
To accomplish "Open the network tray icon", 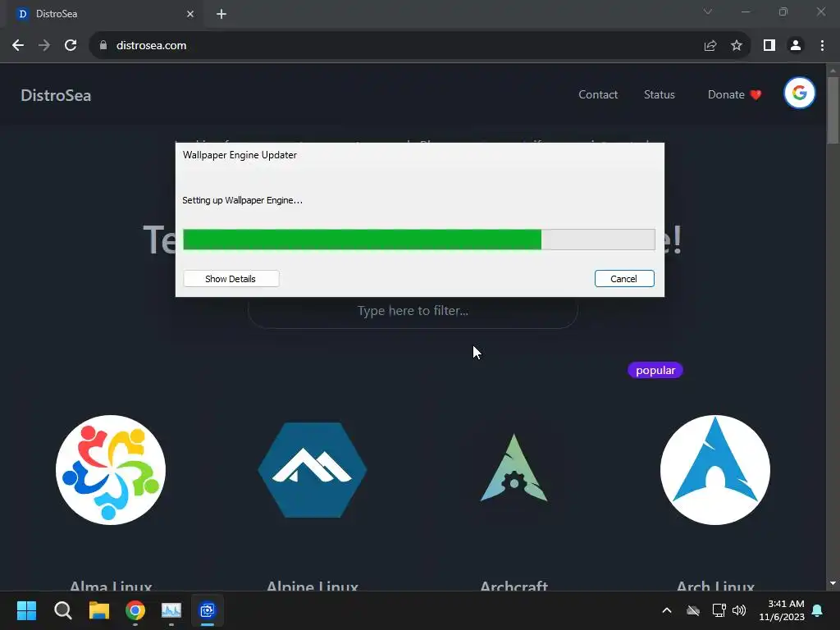I will 719,610.
